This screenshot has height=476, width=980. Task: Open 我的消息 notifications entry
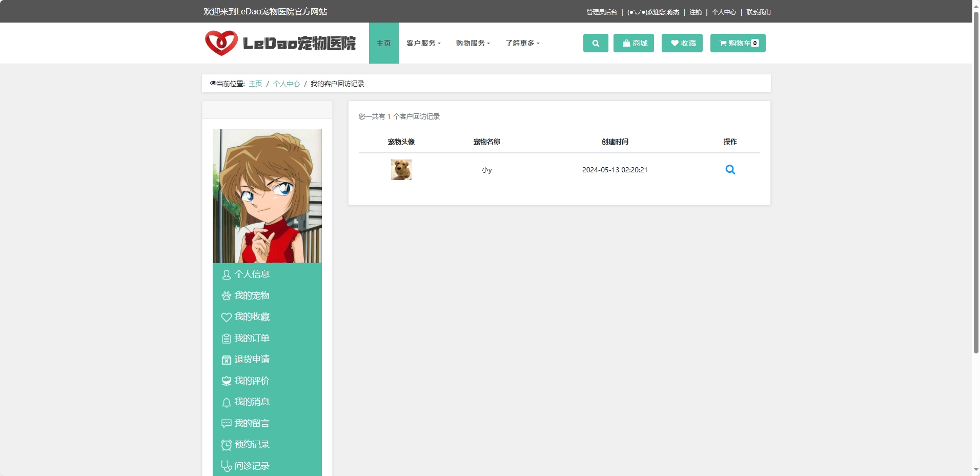coord(252,402)
